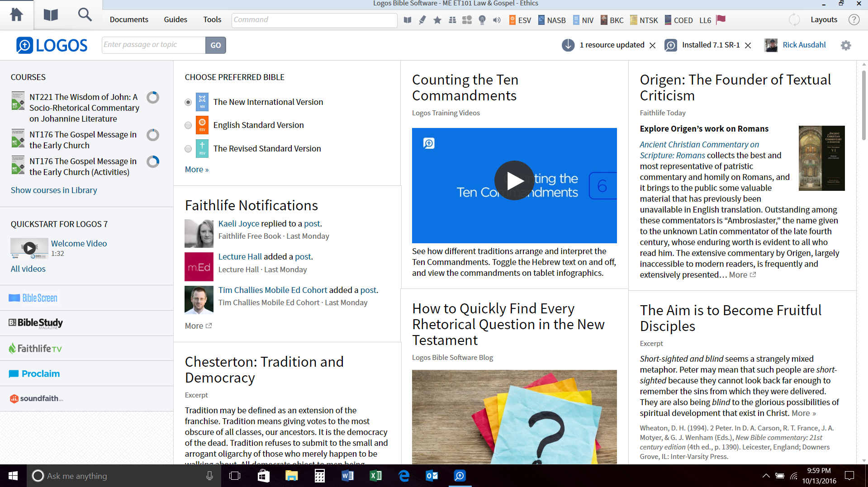Open the Favorites star icon
Viewport: 868px width, 487px height.
(x=437, y=20)
